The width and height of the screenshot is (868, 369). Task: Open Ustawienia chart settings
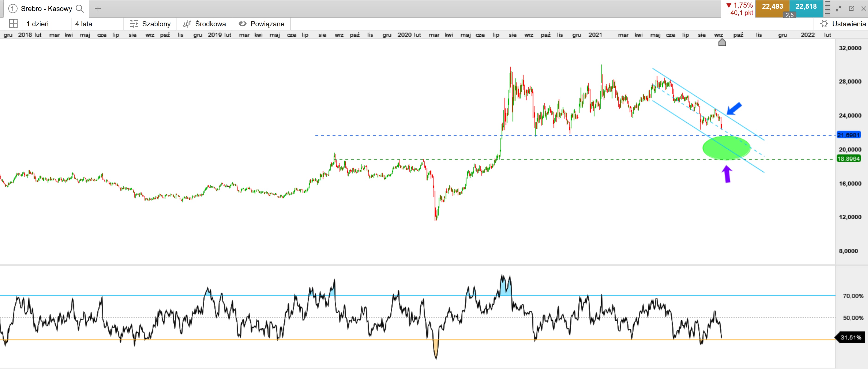point(841,24)
